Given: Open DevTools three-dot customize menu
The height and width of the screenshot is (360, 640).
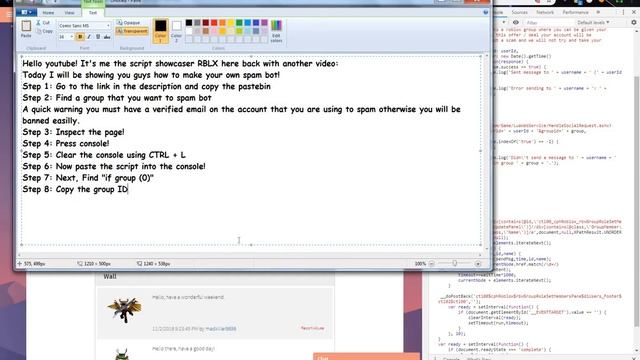Looking at the screenshot, I should (x=623, y=13).
